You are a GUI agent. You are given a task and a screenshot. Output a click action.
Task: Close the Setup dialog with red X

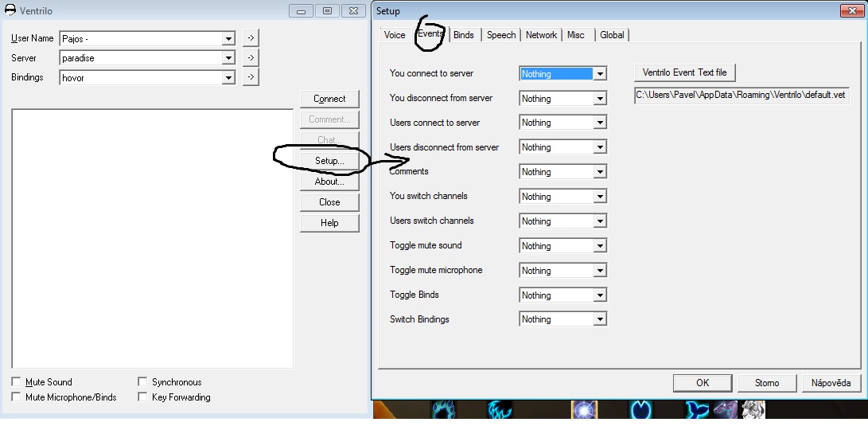[x=852, y=10]
